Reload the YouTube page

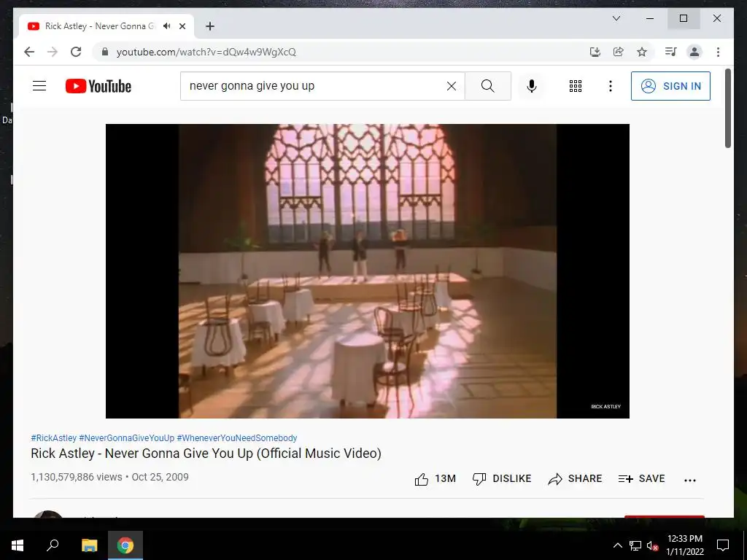click(76, 52)
